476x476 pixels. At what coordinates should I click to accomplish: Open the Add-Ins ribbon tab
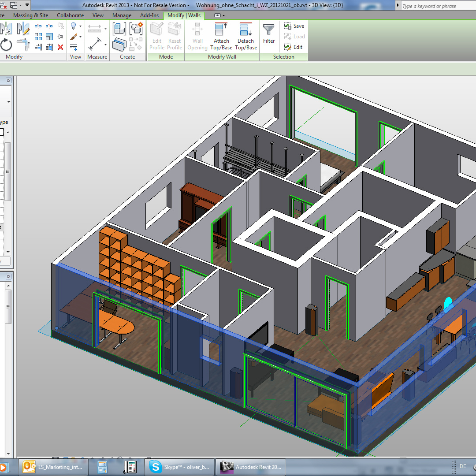[149, 15]
